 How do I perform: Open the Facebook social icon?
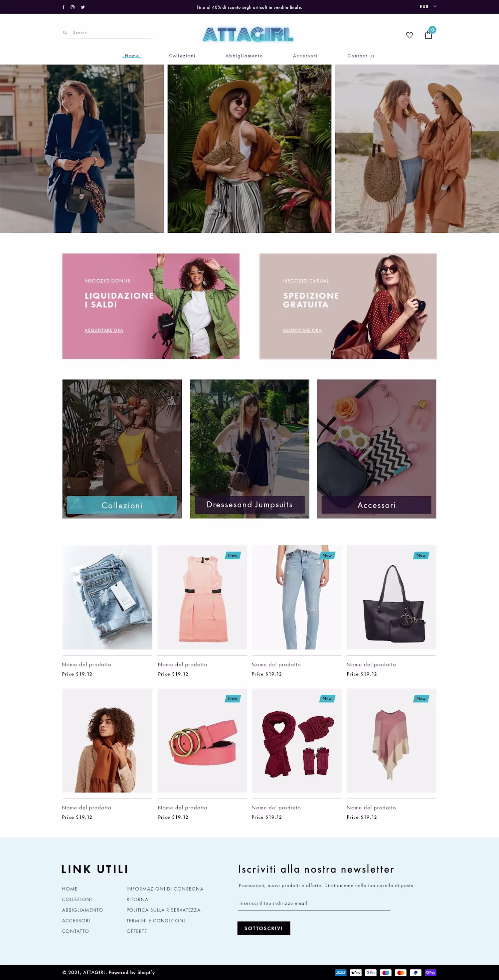(x=63, y=7)
